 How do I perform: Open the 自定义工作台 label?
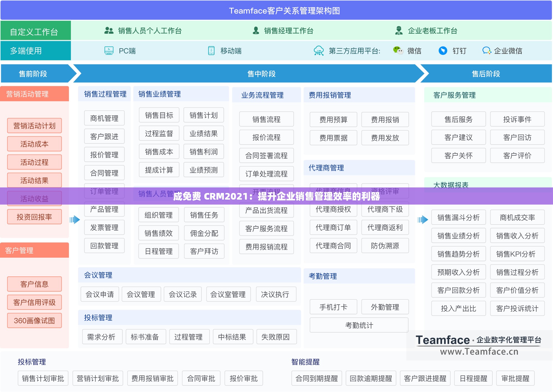tap(35, 31)
